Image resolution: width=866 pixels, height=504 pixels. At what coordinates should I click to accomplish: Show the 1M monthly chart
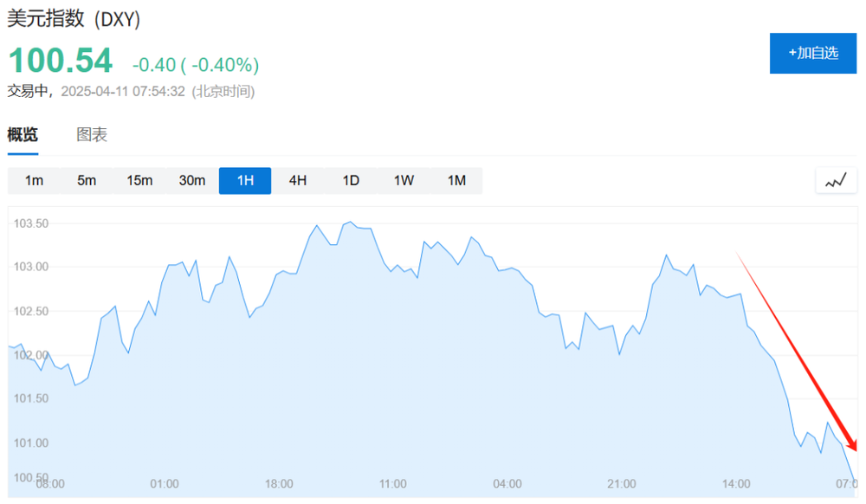[x=456, y=181]
